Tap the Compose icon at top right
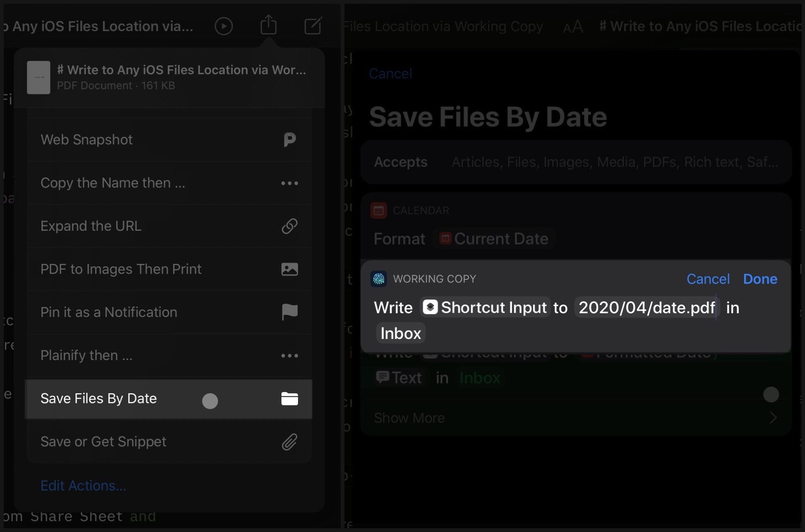The image size is (805, 532). coord(313,26)
